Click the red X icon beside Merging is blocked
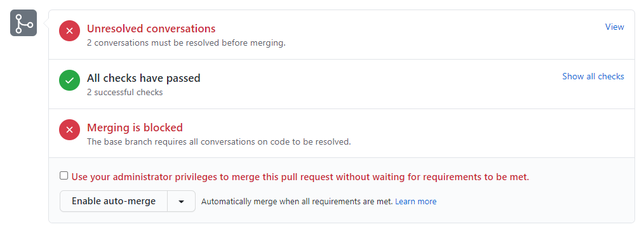 (69, 129)
